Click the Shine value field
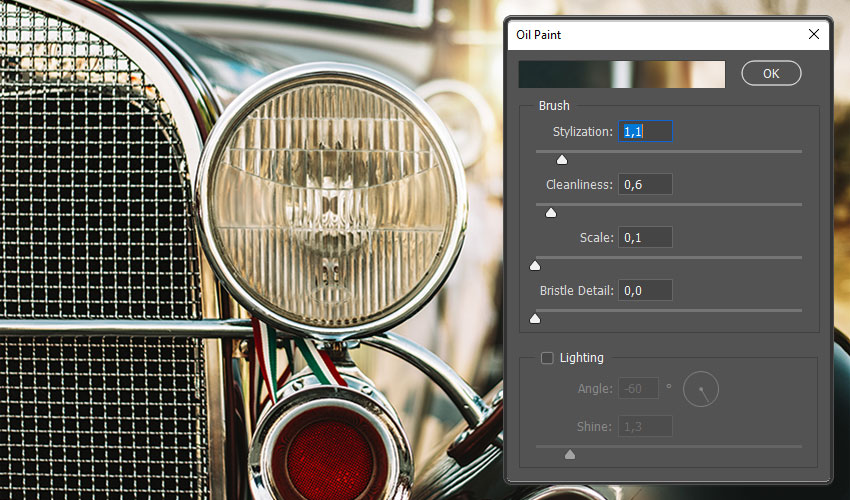Viewport: 850px width, 500px height. pos(645,426)
